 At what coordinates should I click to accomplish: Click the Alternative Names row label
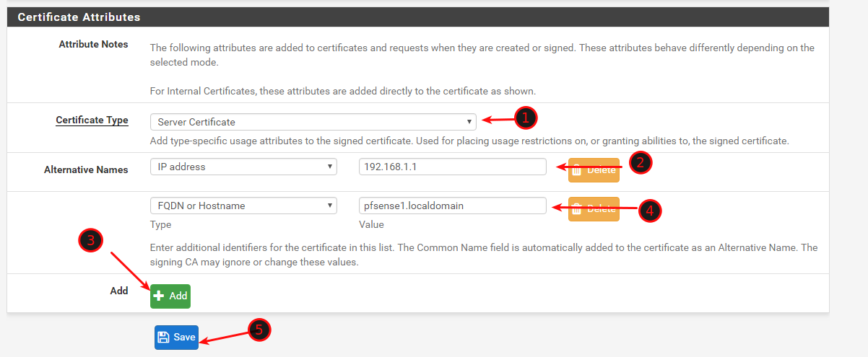[x=86, y=170]
